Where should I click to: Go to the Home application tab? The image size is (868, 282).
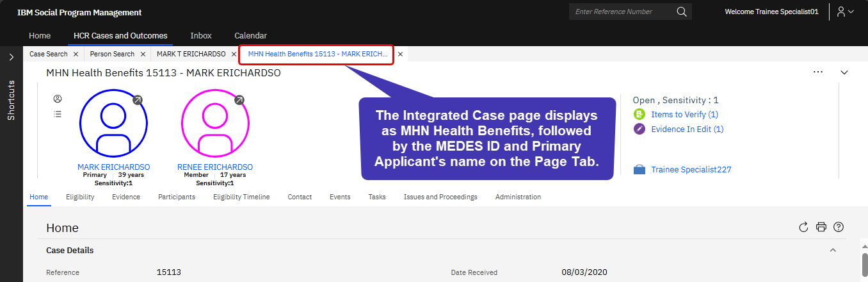(x=40, y=36)
